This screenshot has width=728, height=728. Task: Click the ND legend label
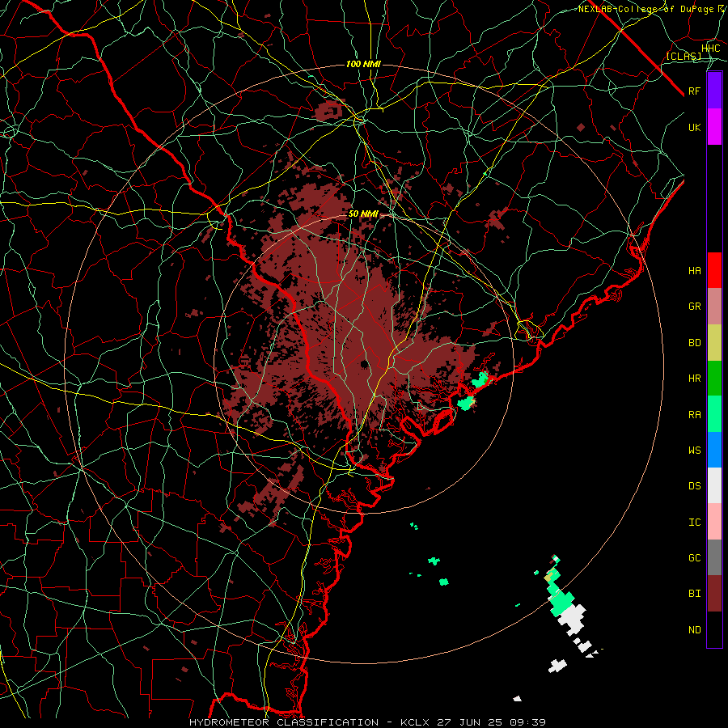coord(694,629)
